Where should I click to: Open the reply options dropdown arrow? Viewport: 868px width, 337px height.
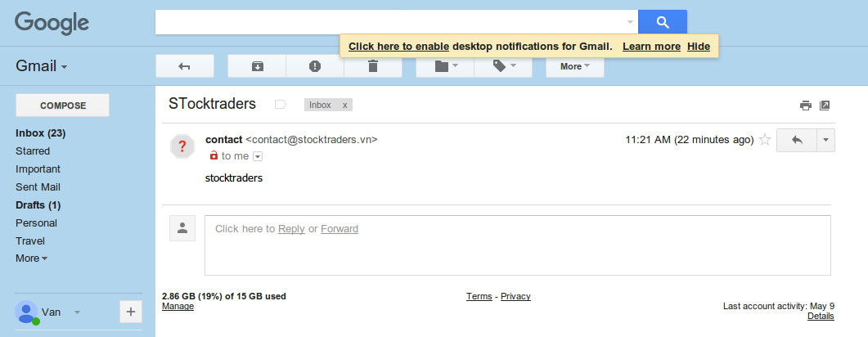pyautogui.click(x=826, y=140)
